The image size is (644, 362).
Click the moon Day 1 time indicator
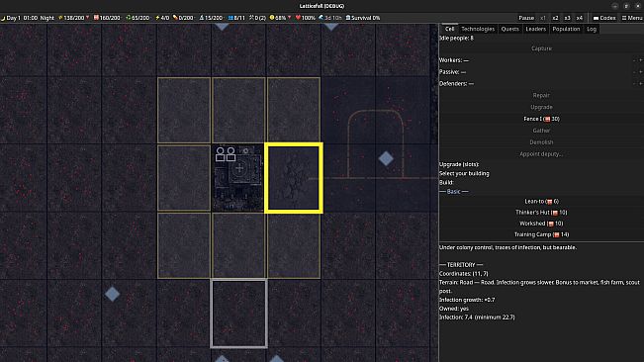(28, 18)
